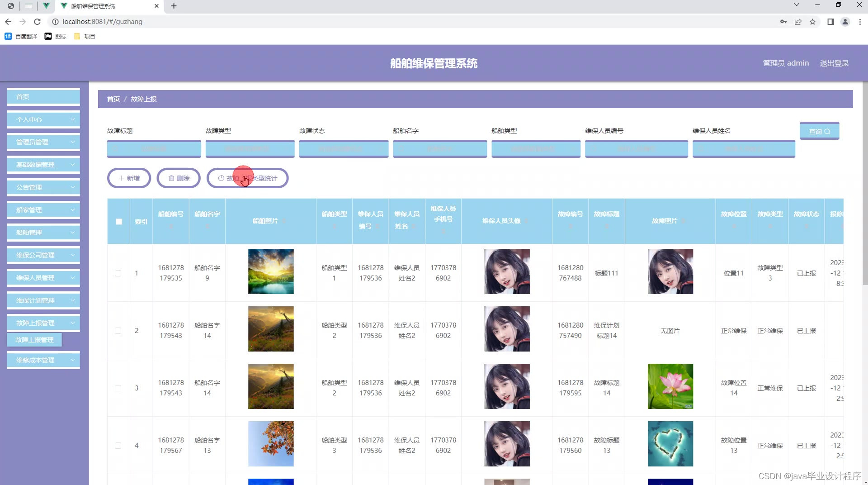Expand the 基础数据管理 sidebar menu
Image resolution: width=868 pixels, height=485 pixels.
[43, 165]
